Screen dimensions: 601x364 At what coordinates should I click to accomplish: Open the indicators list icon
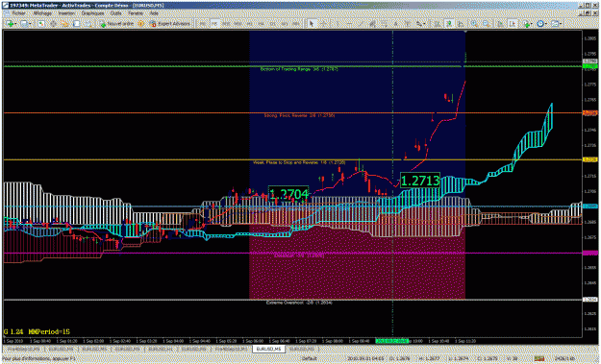(526, 24)
